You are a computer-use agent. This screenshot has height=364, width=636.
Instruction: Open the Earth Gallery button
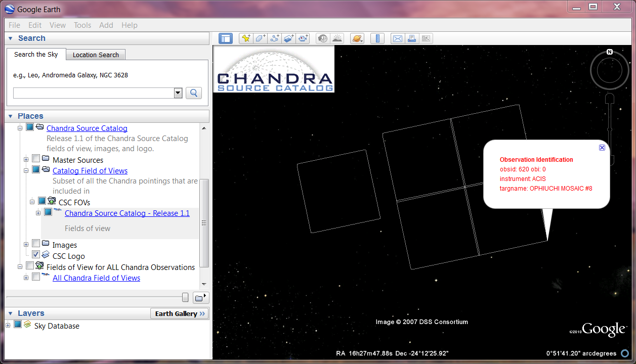[180, 313]
